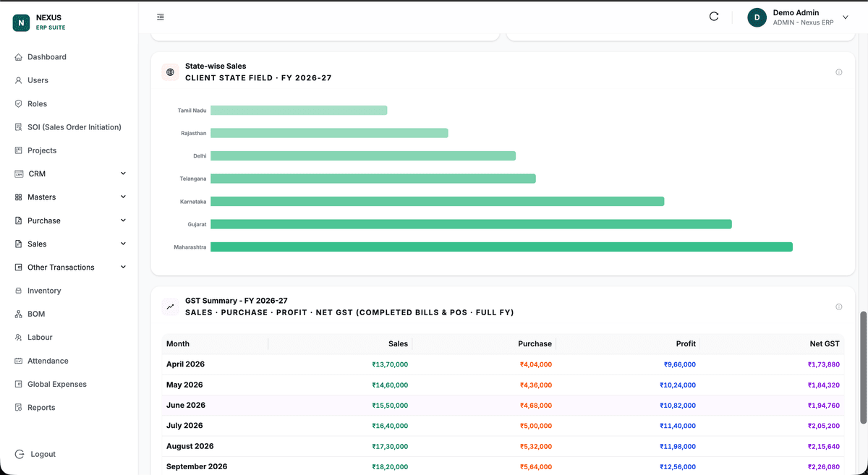Click the Projects sidebar icon
Image resolution: width=868 pixels, height=475 pixels.
[18, 150]
